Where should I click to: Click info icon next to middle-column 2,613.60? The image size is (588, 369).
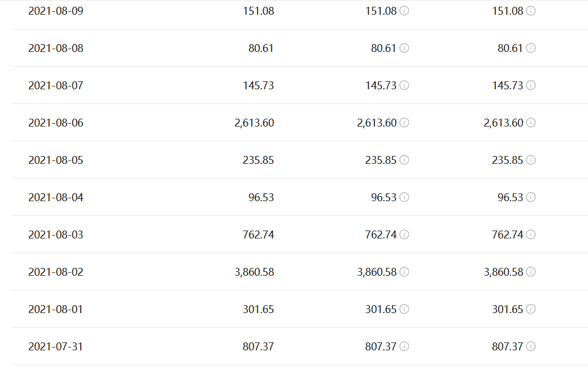(x=404, y=123)
